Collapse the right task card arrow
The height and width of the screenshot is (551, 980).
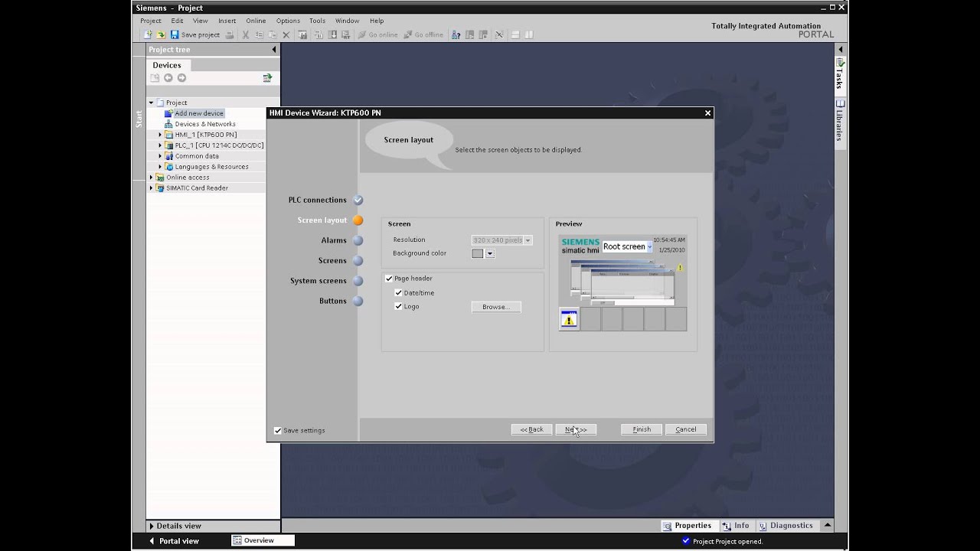(840, 50)
